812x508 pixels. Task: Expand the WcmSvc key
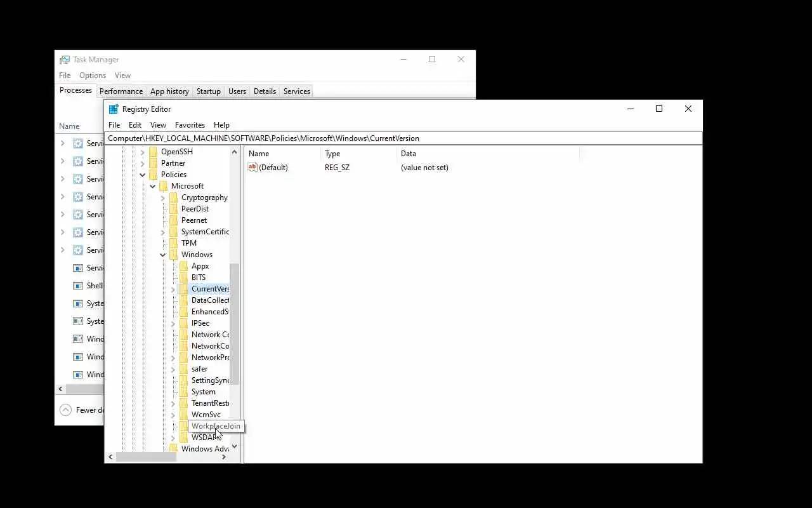point(173,415)
